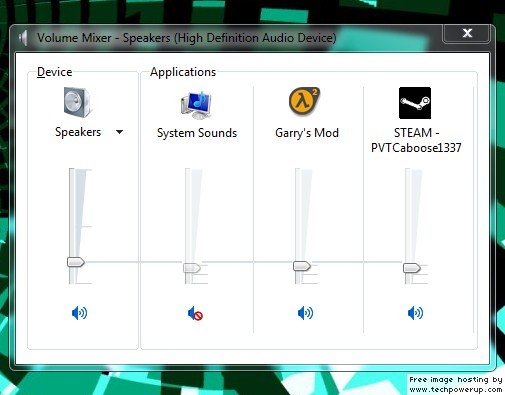Mute STEAM - PVTCaboose1337 audio

pos(415,313)
